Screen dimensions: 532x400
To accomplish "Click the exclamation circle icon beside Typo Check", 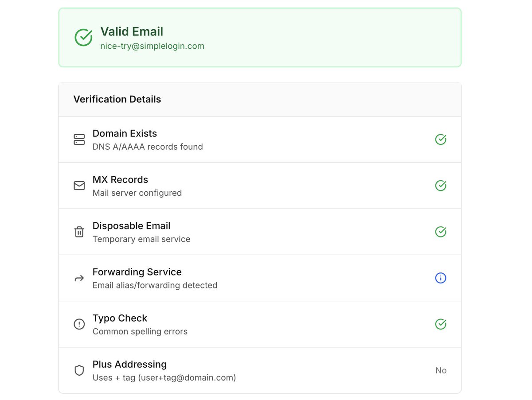I will click(79, 324).
